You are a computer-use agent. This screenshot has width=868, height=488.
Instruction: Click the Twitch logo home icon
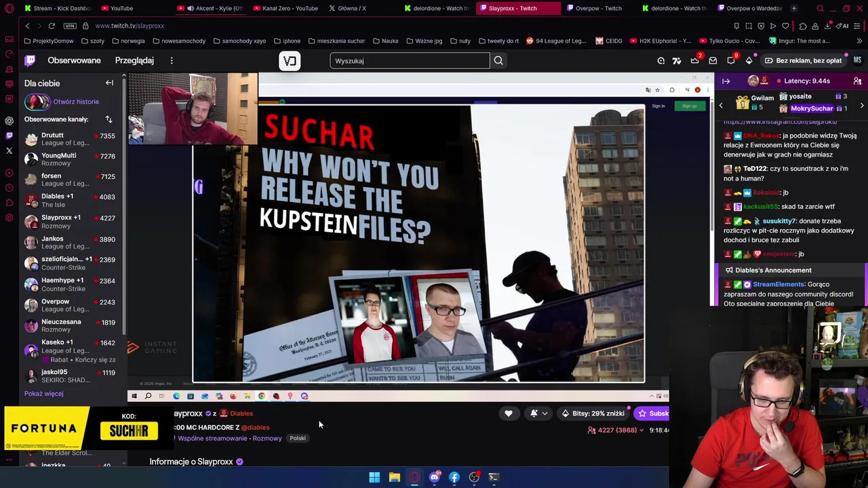(x=30, y=60)
